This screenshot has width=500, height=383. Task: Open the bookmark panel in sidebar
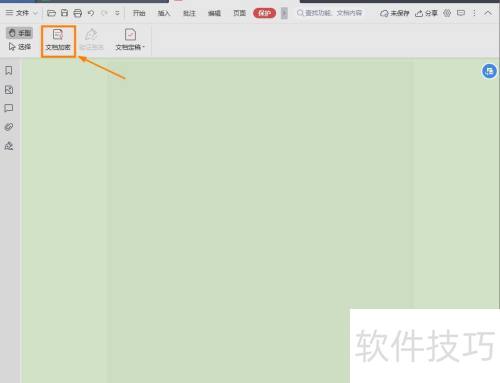(9, 70)
